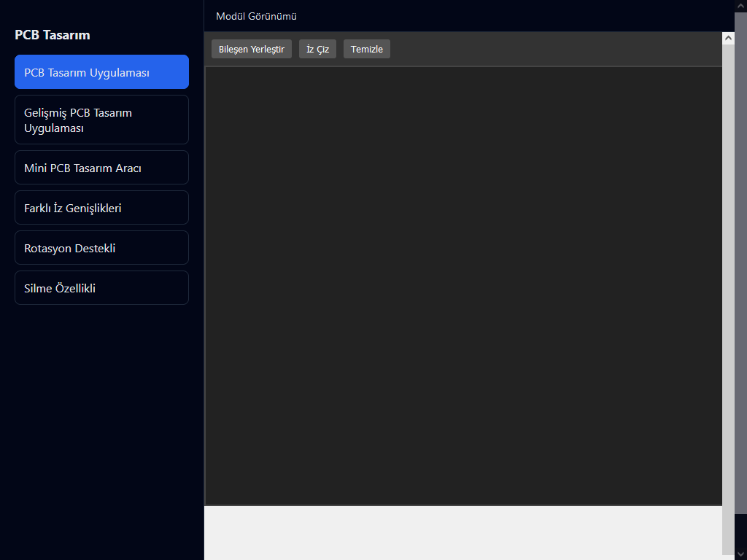Click the outer page scrollbar thumb
Screen dimensions: 747x560
point(741,262)
